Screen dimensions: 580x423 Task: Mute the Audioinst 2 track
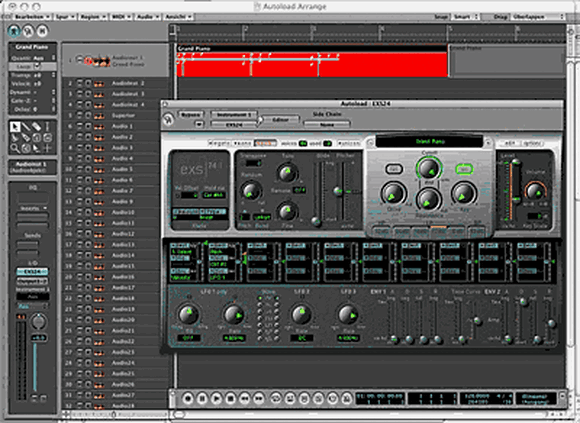click(80, 84)
